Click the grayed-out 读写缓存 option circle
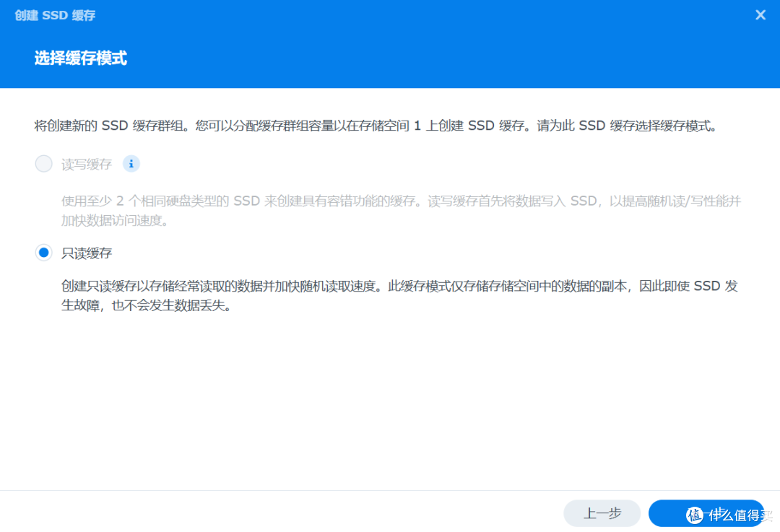 pos(43,164)
